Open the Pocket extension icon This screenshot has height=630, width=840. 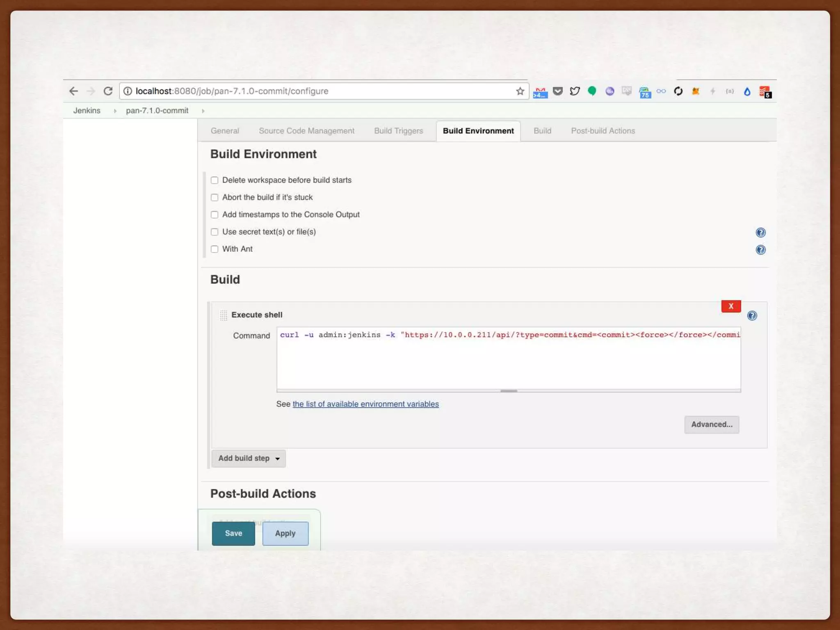click(558, 91)
